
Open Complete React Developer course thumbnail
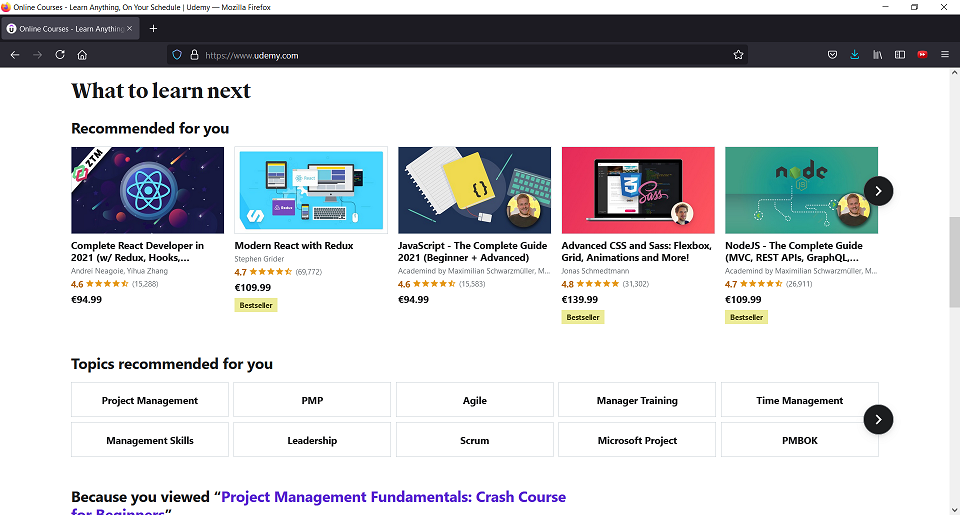coord(148,190)
